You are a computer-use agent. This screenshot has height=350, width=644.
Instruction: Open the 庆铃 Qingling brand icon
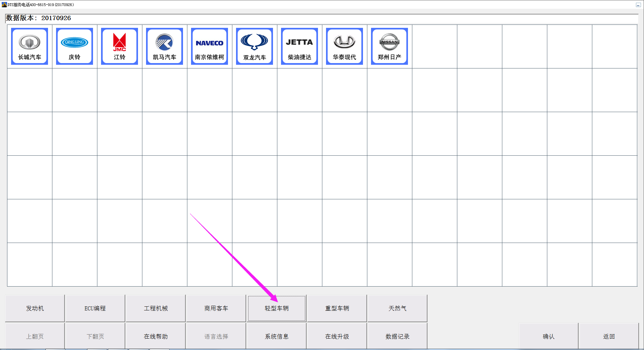75,46
